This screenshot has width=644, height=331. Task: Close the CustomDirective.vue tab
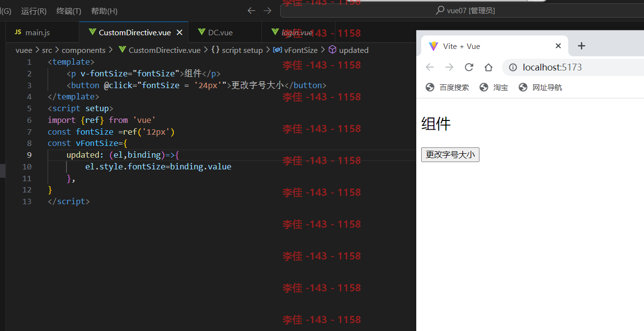pos(179,32)
